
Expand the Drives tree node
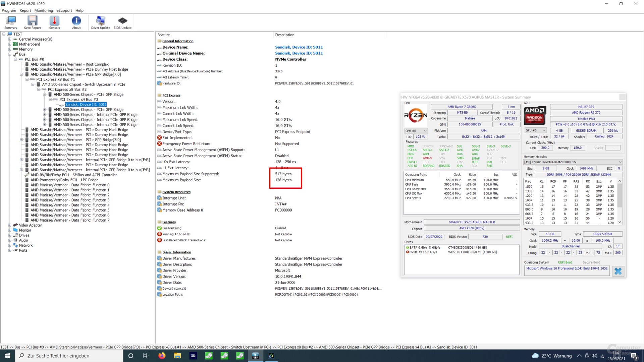click(10, 235)
